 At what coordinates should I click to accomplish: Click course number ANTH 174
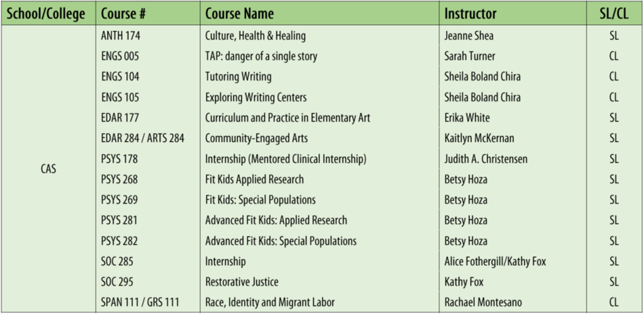[121, 36]
